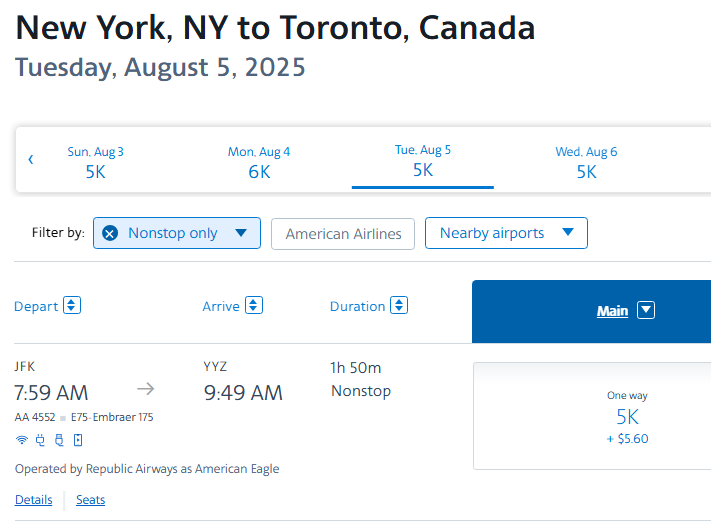Viewport: 711px width, 522px height.
Task: Go to previous dates with left chevron
Action: pos(31,159)
